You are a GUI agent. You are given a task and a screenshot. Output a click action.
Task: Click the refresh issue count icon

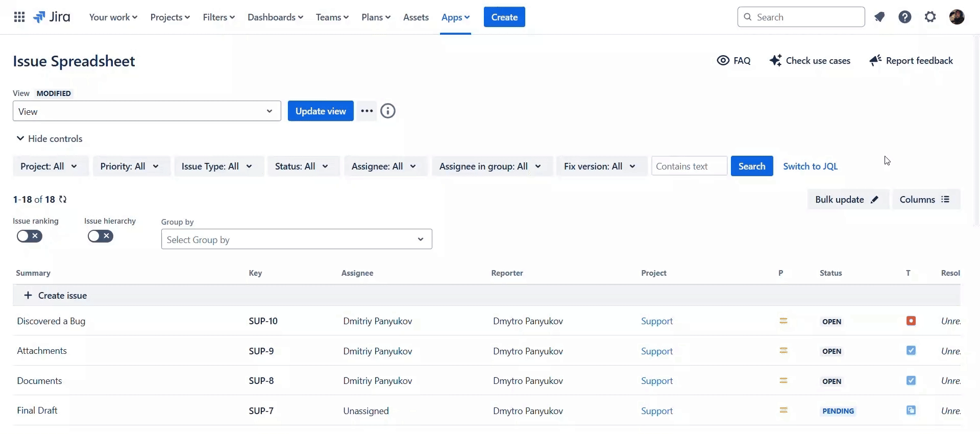coord(63,200)
